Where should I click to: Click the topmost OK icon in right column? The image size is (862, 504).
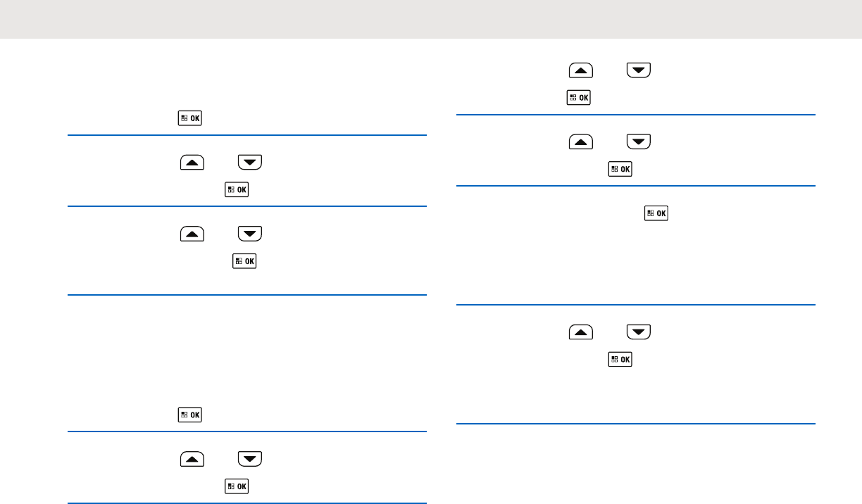578,98
